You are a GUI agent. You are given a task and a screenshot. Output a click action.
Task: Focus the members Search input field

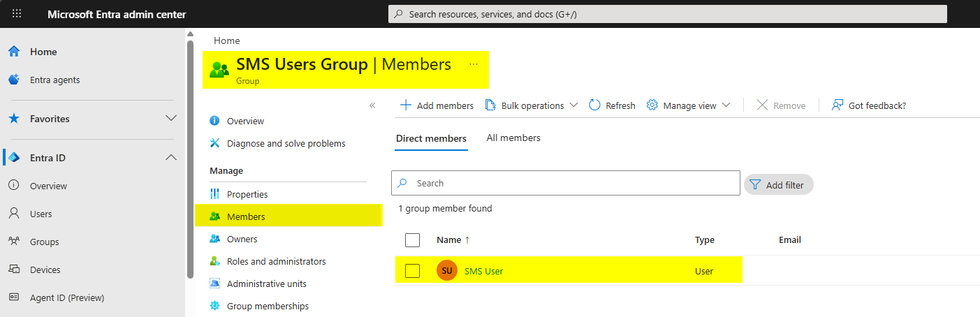coord(566,183)
